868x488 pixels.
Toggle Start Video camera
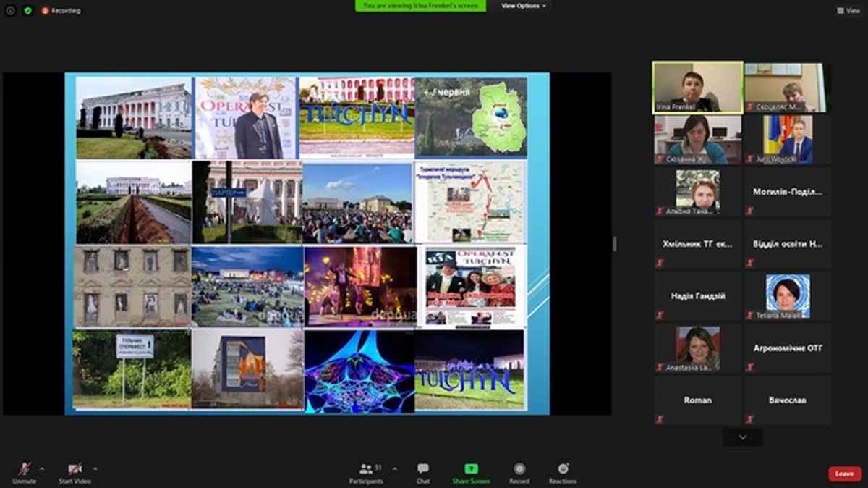(75, 471)
